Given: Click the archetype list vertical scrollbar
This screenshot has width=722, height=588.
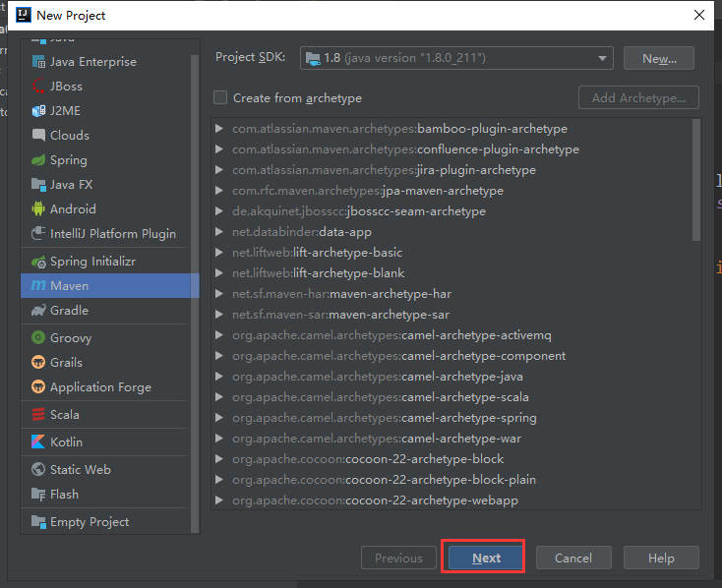Looking at the screenshot, I should pyautogui.click(x=696, y=180).
